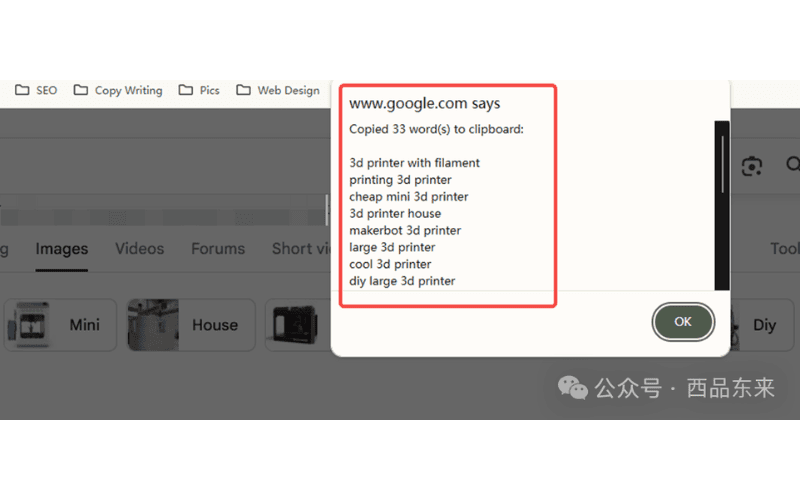Screen dimensions: 800x500
Task: Click "3d printer house" line
Action: click(395, 213)
